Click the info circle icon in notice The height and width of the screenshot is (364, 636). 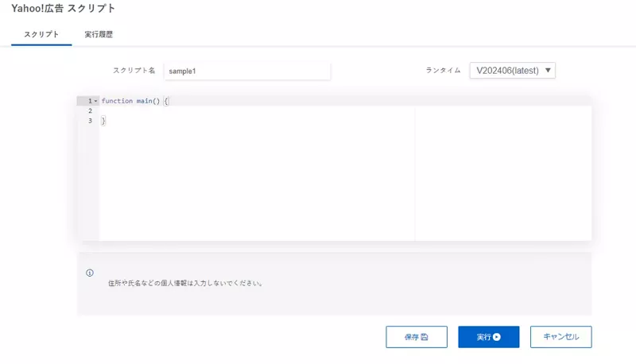point(90,273)
